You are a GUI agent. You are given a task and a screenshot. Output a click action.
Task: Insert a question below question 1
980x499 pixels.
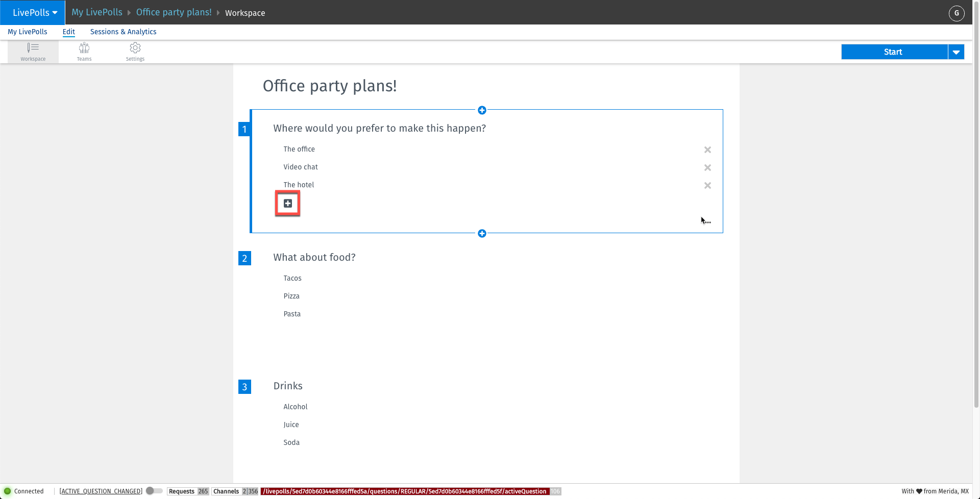[482, 234]
